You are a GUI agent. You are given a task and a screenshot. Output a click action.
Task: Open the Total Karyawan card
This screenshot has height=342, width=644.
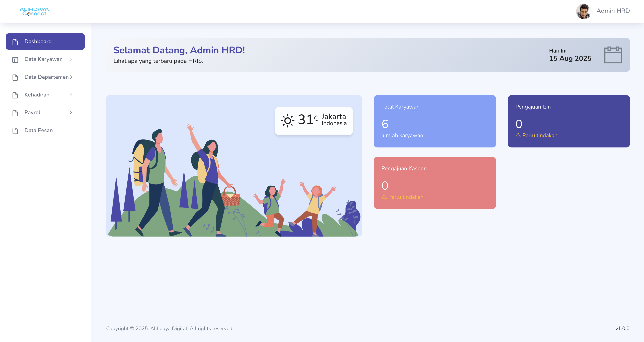coord(435,121)
